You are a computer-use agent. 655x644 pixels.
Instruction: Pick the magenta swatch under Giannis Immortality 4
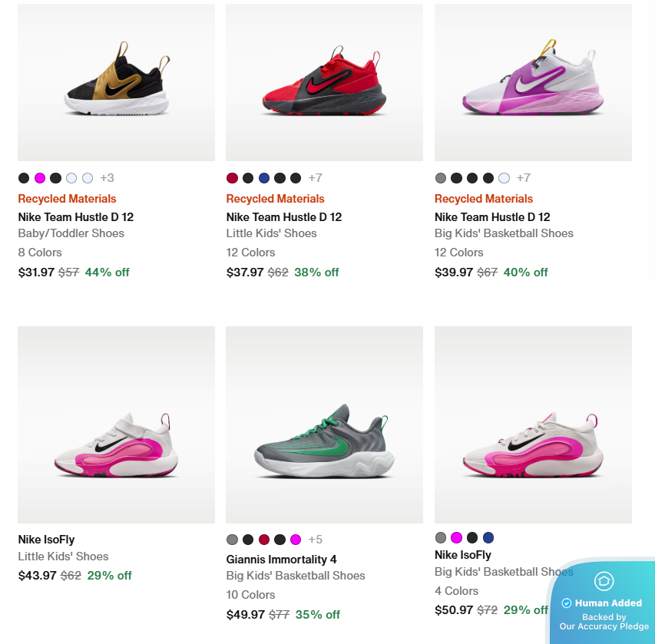(x=295, y=539)
